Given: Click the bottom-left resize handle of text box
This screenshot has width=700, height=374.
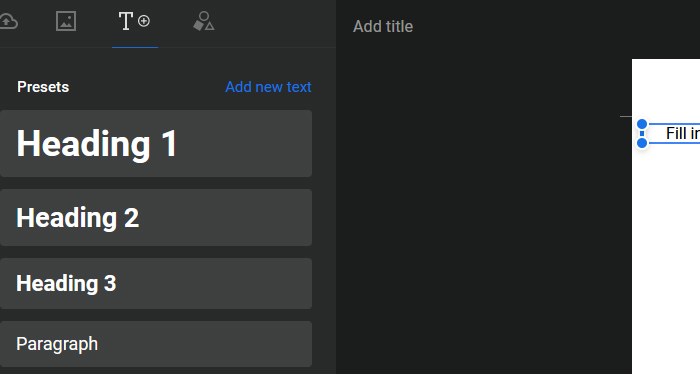Looking at the screenshot, I should (642, 143).
